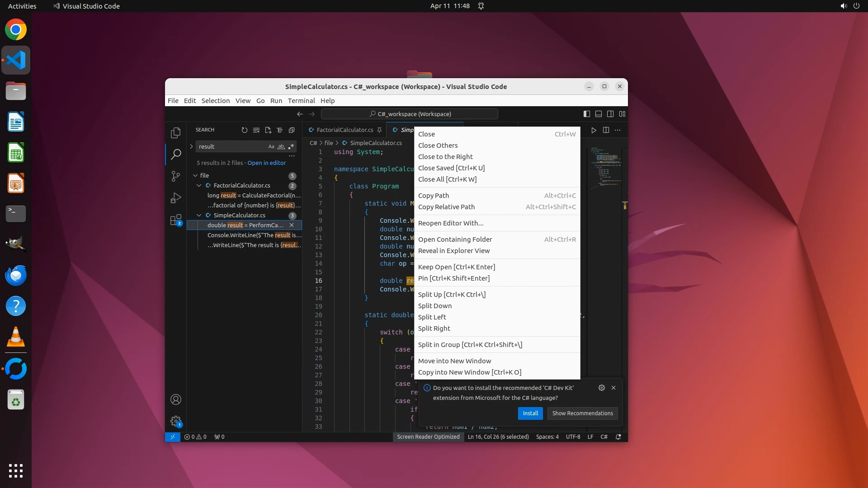Click the notification gear icon

tap(601, 388)
